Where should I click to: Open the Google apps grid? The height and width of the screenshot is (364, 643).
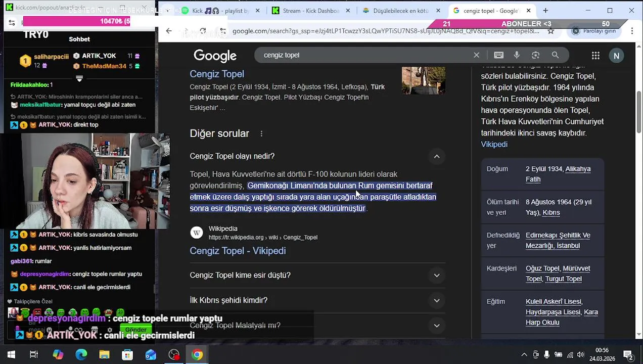(x=595, y=56)
